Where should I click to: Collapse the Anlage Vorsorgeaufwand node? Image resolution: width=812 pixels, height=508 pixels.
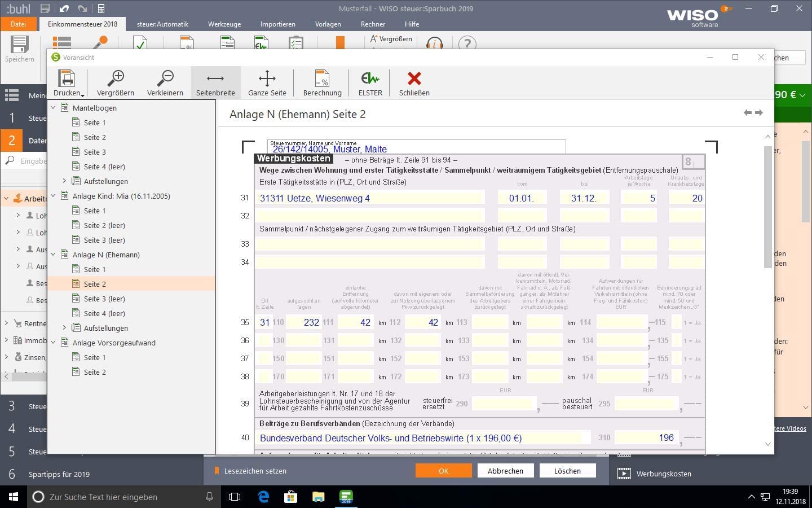click(54, 342)
